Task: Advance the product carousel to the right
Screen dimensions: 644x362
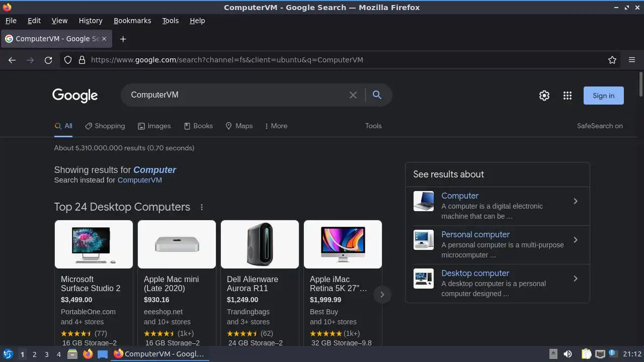Action: [x=382, y=295]
